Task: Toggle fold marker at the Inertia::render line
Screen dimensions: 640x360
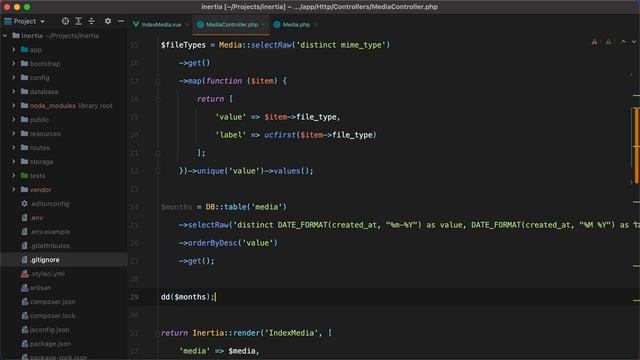Action: coord(158,333)
